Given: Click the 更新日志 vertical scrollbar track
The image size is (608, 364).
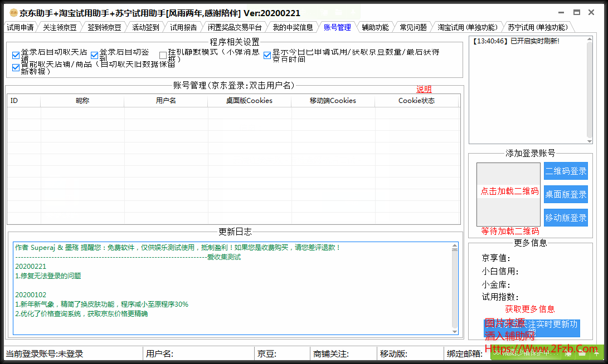Looking at the screenshot, I should point(454,288).
